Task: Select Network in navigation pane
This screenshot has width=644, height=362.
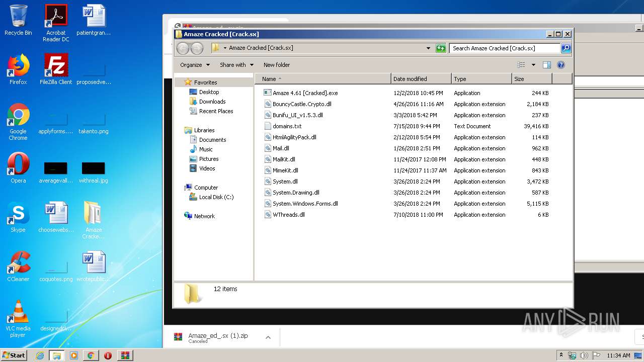Action: [x=204, y=216]
